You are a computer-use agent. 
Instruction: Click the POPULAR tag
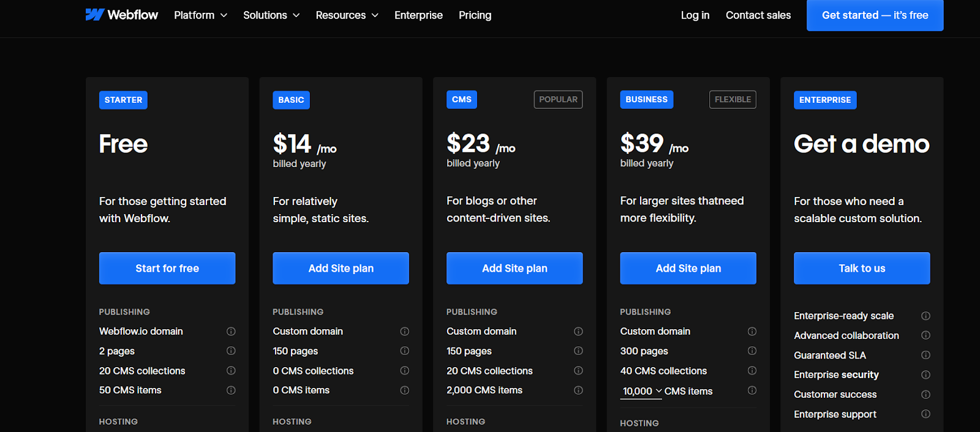(x=558, y=99)
